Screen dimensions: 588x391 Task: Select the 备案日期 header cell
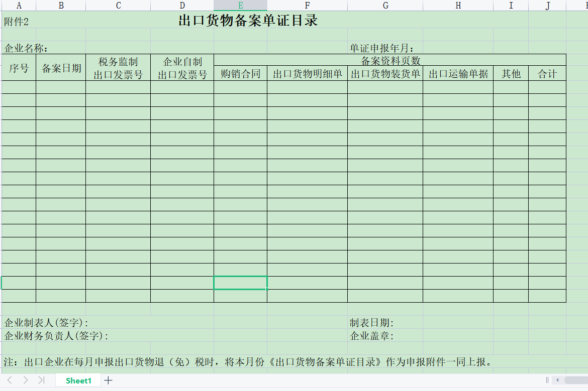point(61,67)
